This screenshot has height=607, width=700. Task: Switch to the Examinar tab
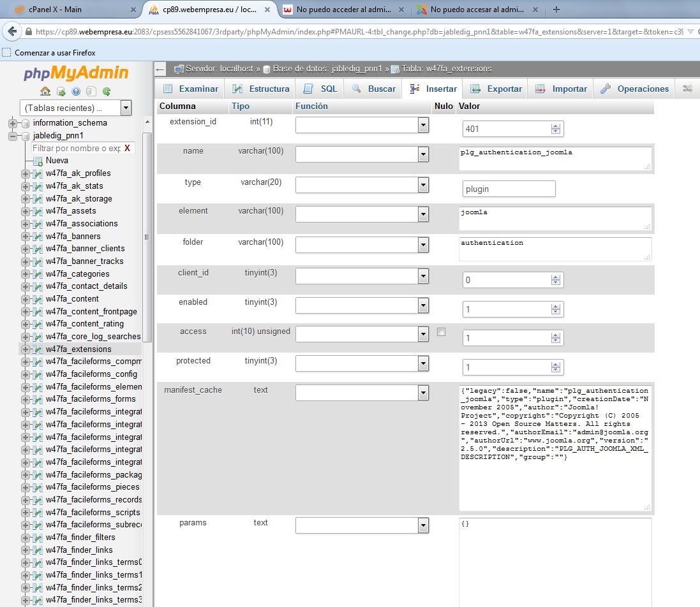(x=190, y=89)
